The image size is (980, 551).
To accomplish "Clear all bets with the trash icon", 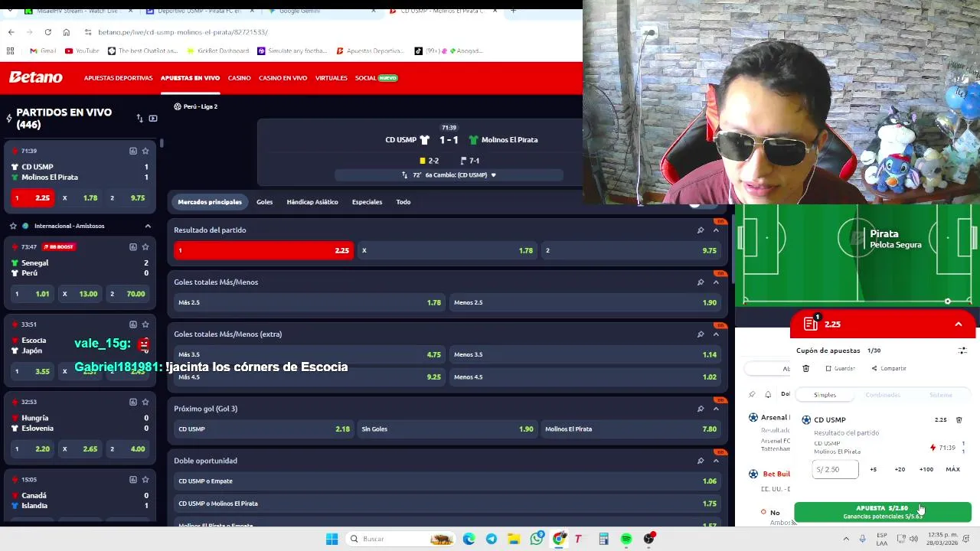I will pos(805,368).
